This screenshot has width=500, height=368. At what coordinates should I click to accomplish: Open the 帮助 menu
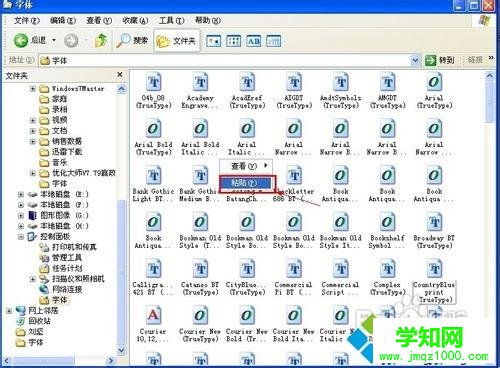[208, 21]
